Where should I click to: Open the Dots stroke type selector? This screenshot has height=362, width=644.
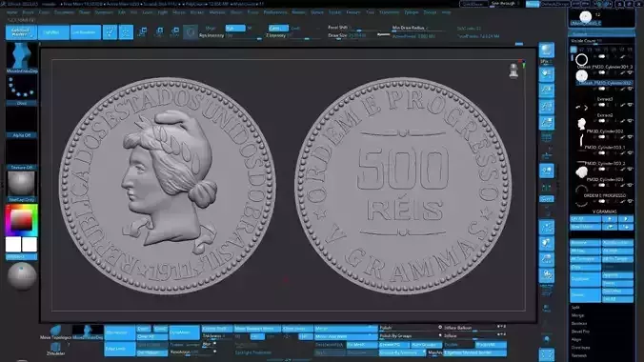[x=22, y=90]
